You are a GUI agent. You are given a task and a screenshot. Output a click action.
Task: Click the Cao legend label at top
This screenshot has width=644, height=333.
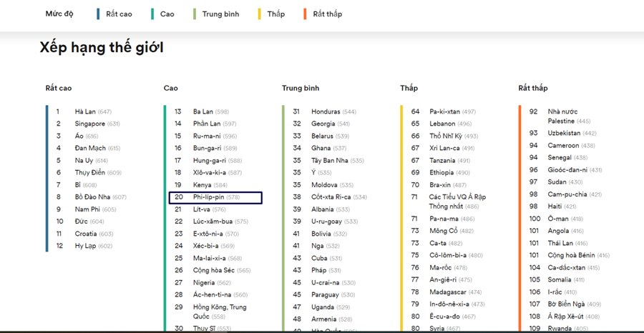coord(167,14)
